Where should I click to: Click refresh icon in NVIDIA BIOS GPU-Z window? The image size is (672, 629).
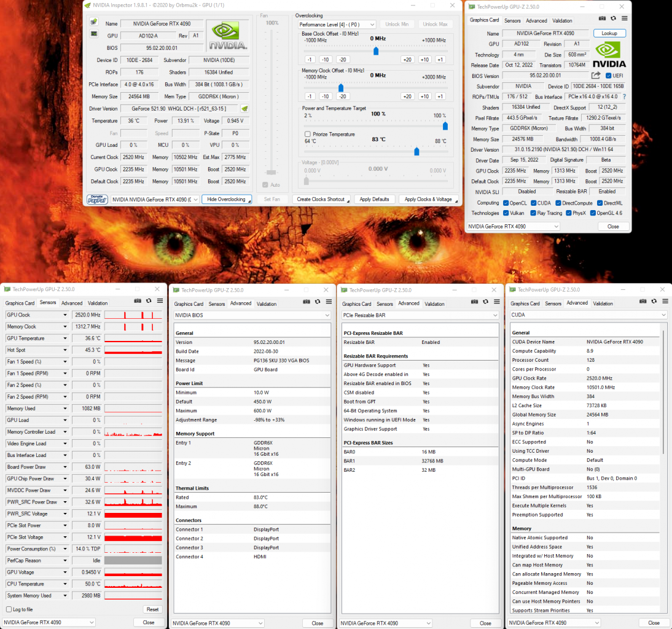[x=318, y=302]
